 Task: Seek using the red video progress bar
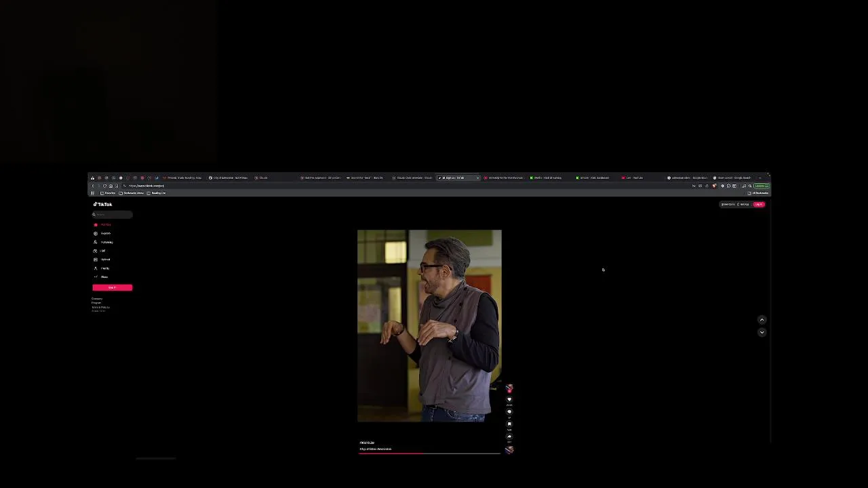[429, 453]
